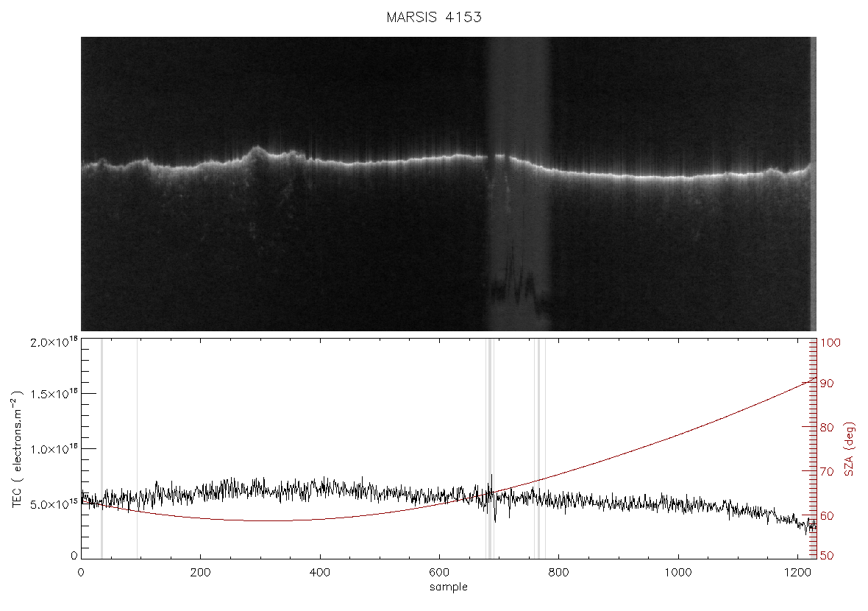Click x-axis tick label 200
Image resolution: width=868 pixels, height=611 pixels.
[x=200, y=572]
